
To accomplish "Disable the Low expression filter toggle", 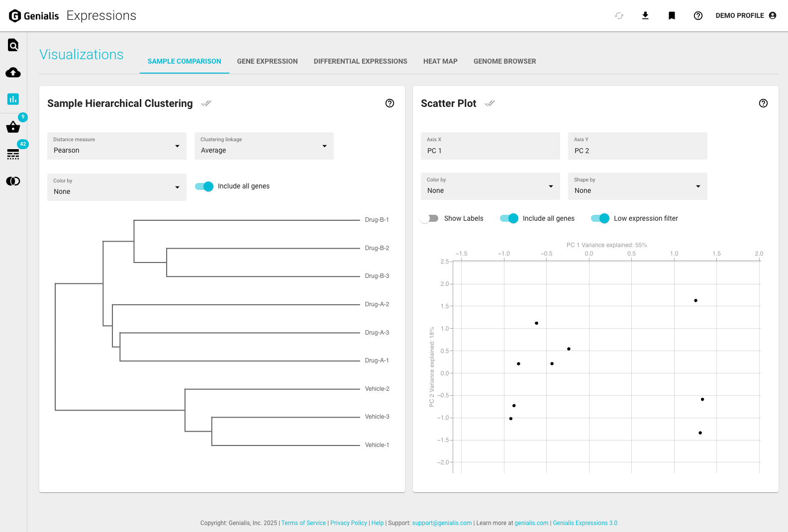I will 600,218.
